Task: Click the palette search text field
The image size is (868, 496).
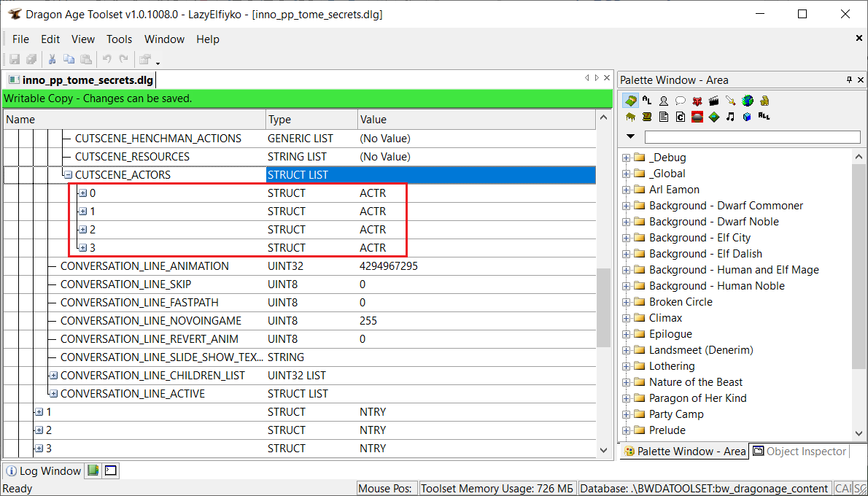Action: point(752,137)
